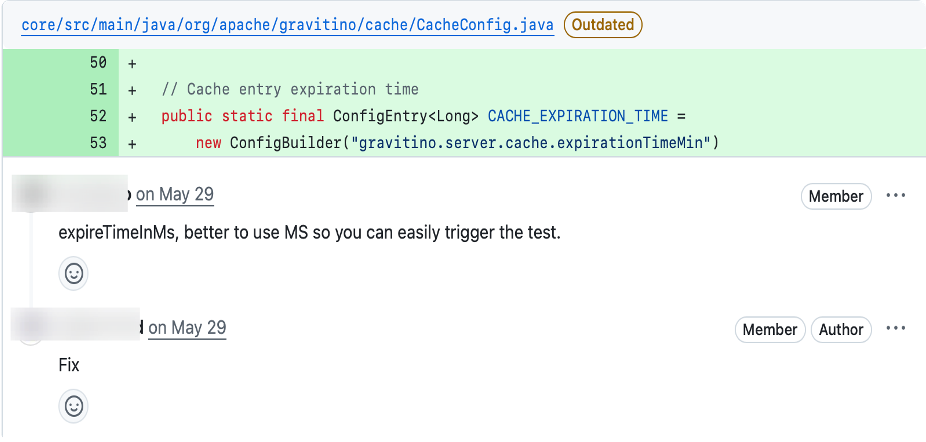Click the Fix comment's May 29 timestamp

click(x=187, y=328)
